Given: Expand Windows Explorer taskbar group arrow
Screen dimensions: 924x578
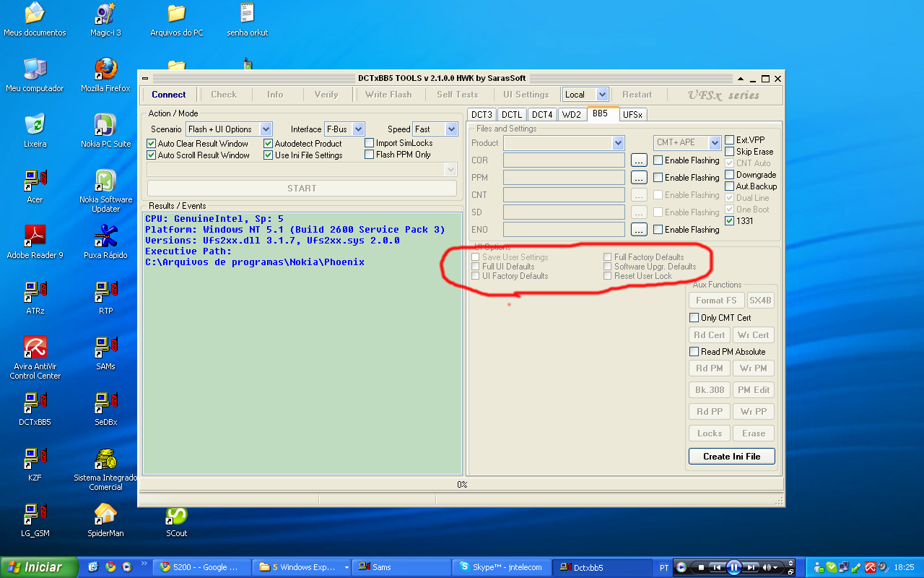Looking at the screenshot, I should 347,567.
